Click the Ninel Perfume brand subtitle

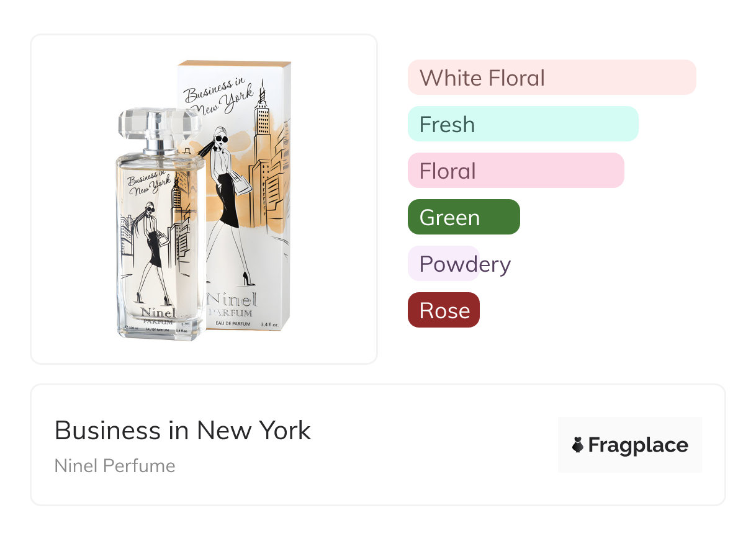tap(115, 466)
